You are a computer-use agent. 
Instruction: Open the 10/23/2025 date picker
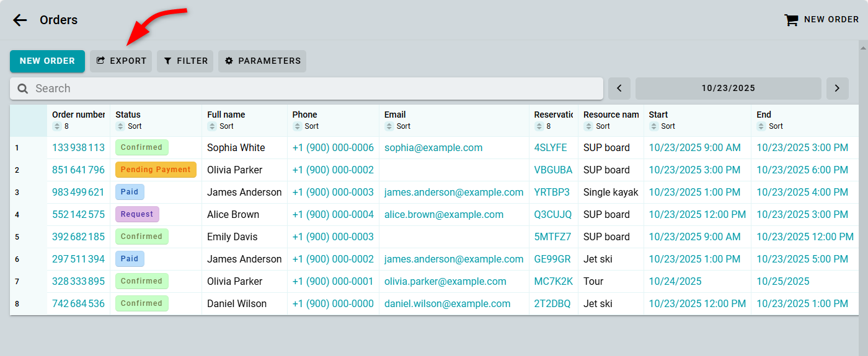[x=728, y=89]
